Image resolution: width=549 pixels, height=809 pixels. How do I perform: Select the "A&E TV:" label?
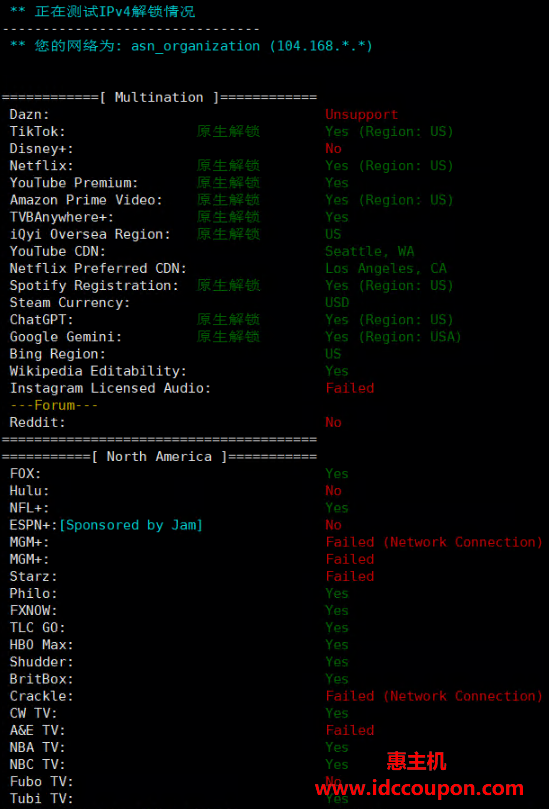pos(38,731)
